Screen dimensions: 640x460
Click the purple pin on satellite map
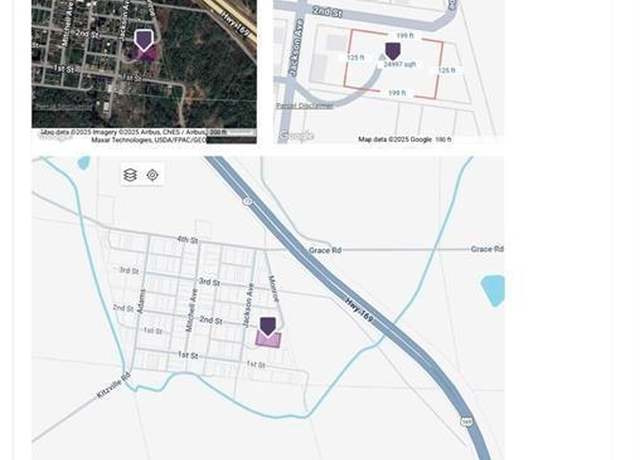point(144,40)
